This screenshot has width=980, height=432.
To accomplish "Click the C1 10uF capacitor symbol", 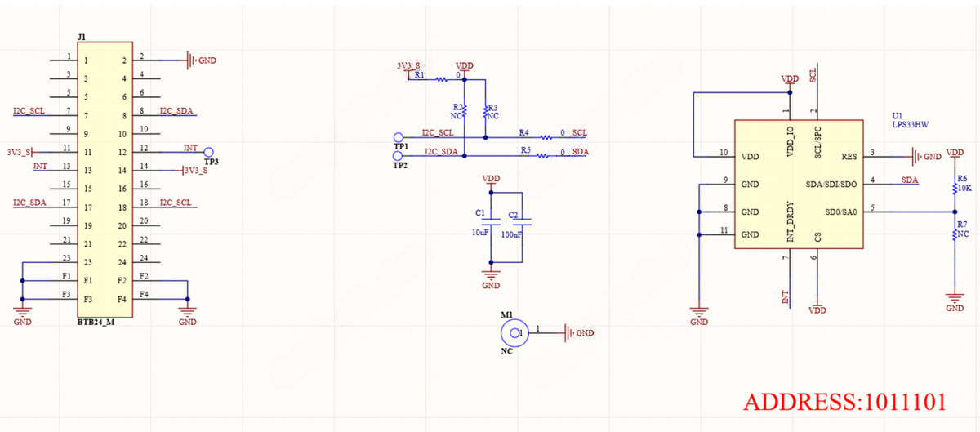I will (491, 221).
